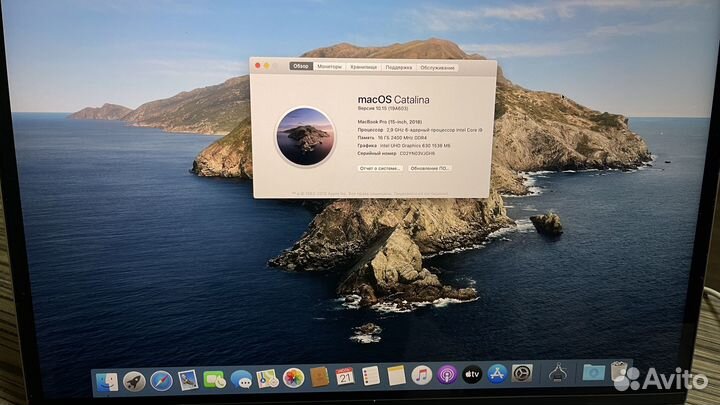The width and height of the screenshot is (720, 405).
Task: Select the Обзор tab
Action: point(301,66)
